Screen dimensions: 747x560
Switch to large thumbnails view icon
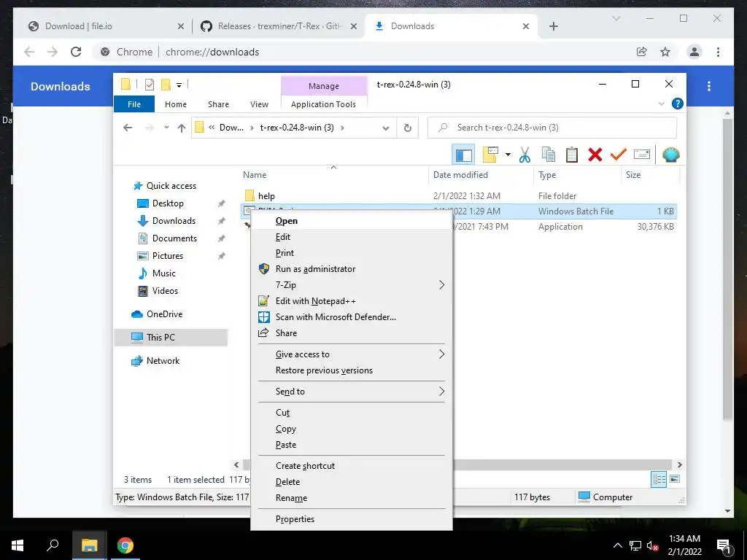[675, 479]
